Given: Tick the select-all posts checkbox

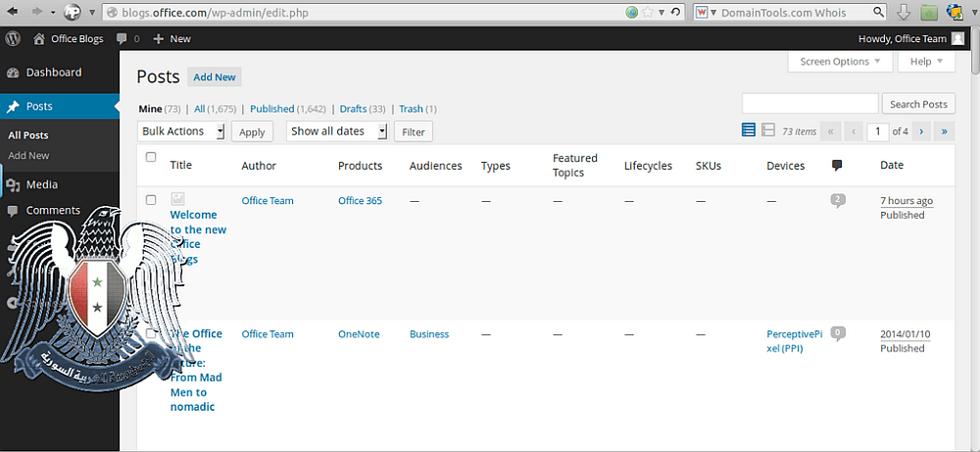Looking at the screenshot, I should [x=151, y=157].
